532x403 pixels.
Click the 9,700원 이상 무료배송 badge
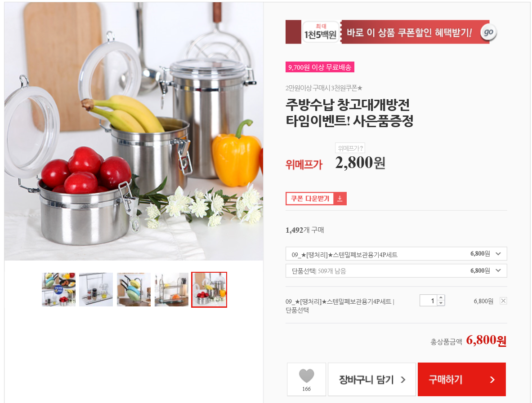[320, 67]
